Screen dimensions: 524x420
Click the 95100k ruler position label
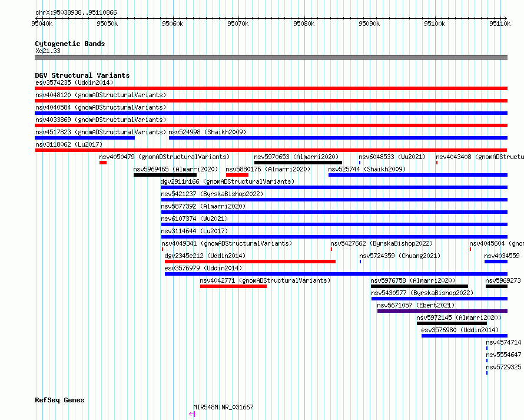[435, 24]
